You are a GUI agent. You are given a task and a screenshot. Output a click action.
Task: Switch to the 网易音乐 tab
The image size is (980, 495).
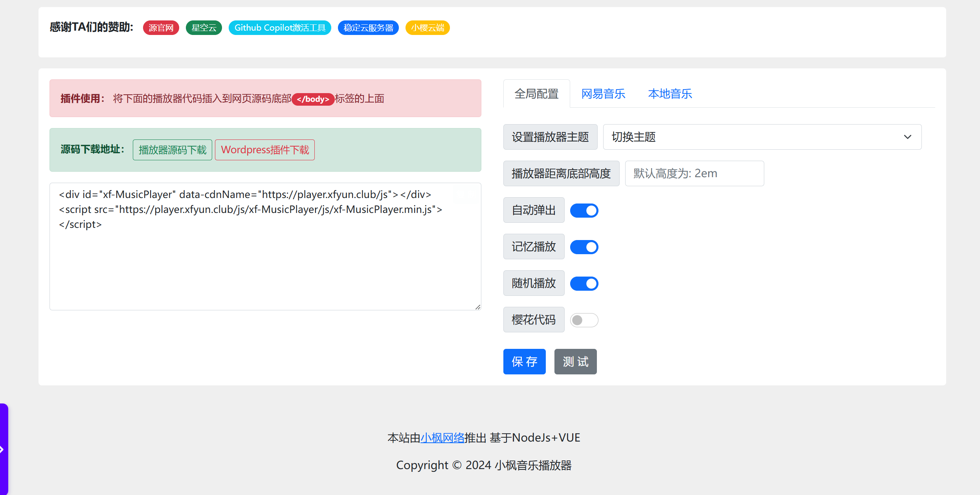click(603, 94)
